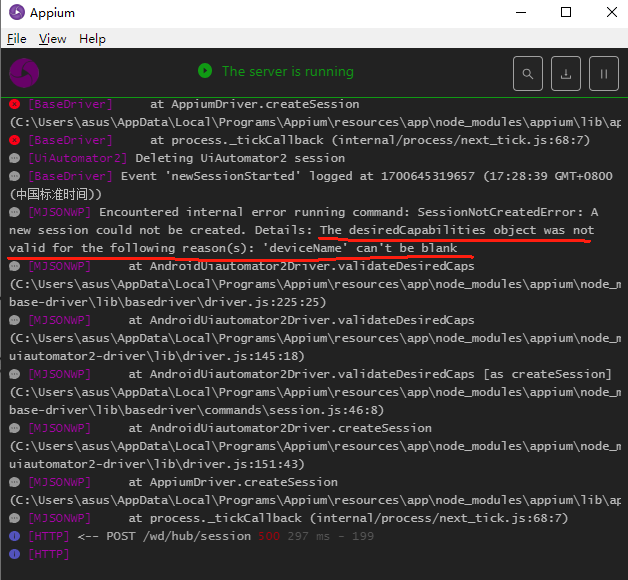Viewport: 628px width, 580px height.
Task: Minimize the Appium window
Action: [x=520, y=13]
